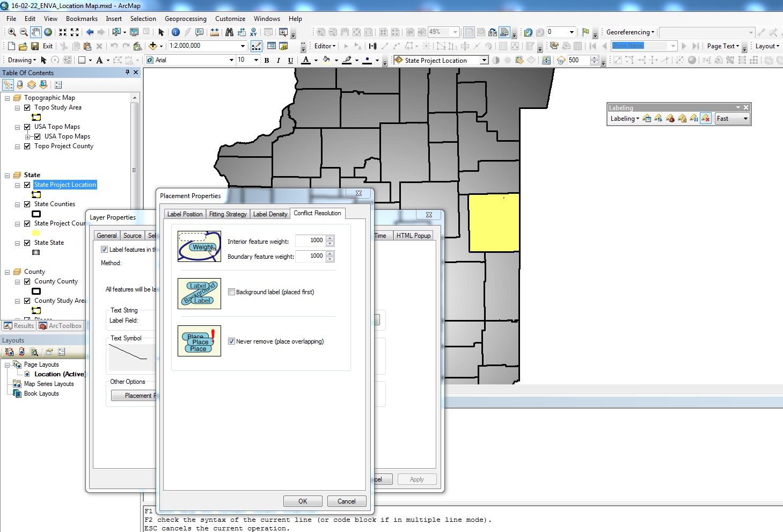Image resolution: width=783 pixels, height=532 pixels.
Task: Select the Pan tool
Action: 36,32
